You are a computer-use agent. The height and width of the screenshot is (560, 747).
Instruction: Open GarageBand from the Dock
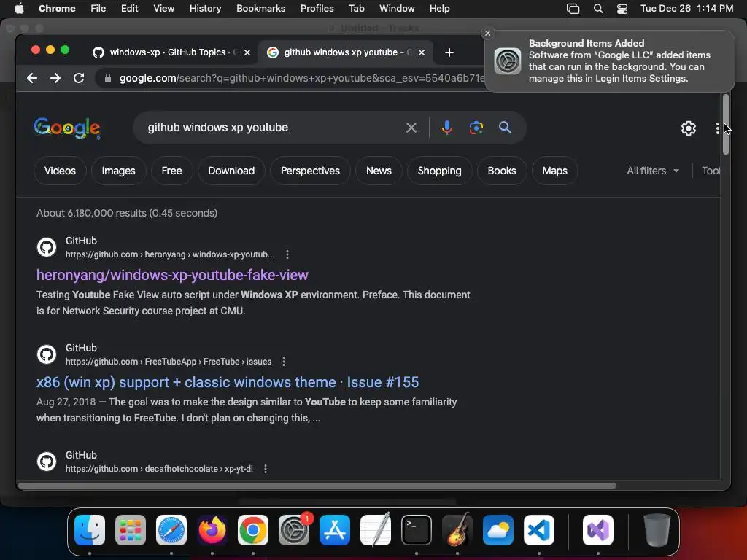(457, 529)
